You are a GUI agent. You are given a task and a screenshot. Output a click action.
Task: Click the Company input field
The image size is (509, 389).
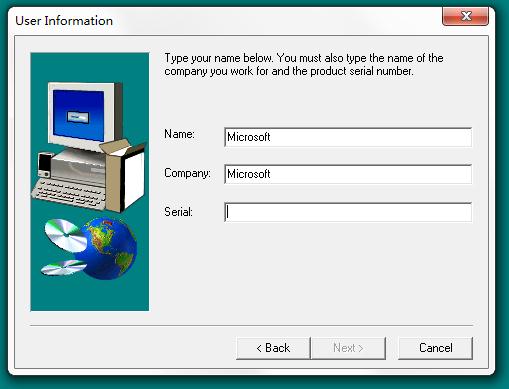(348, 174)
